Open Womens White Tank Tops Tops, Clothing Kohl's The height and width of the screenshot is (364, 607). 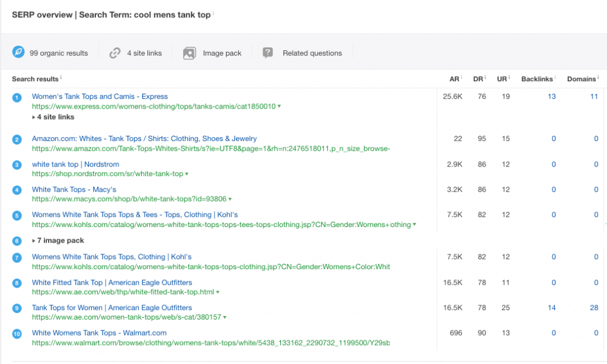(111, 257)
